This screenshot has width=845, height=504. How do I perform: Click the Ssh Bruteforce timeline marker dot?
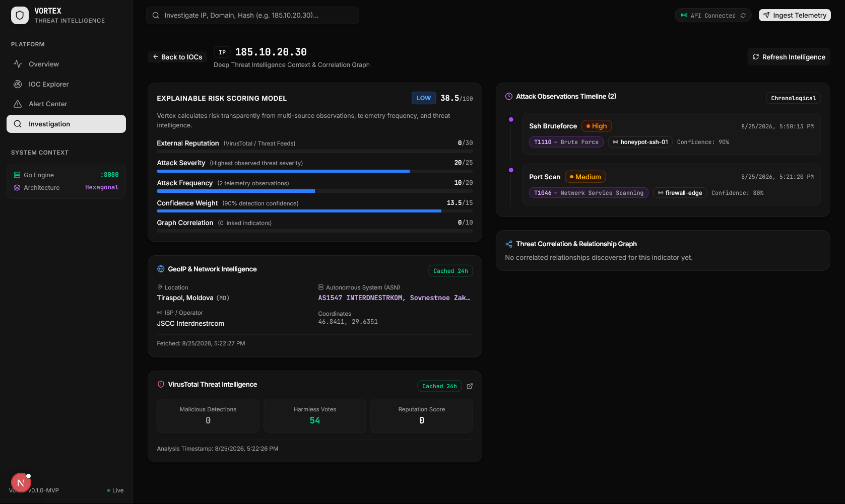click(511, 119)
